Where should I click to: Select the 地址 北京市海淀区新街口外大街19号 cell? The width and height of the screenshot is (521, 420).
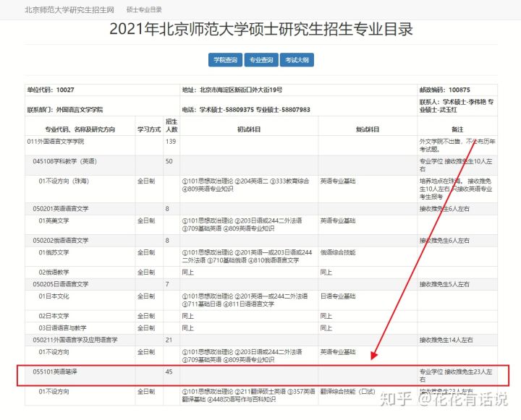298,90
